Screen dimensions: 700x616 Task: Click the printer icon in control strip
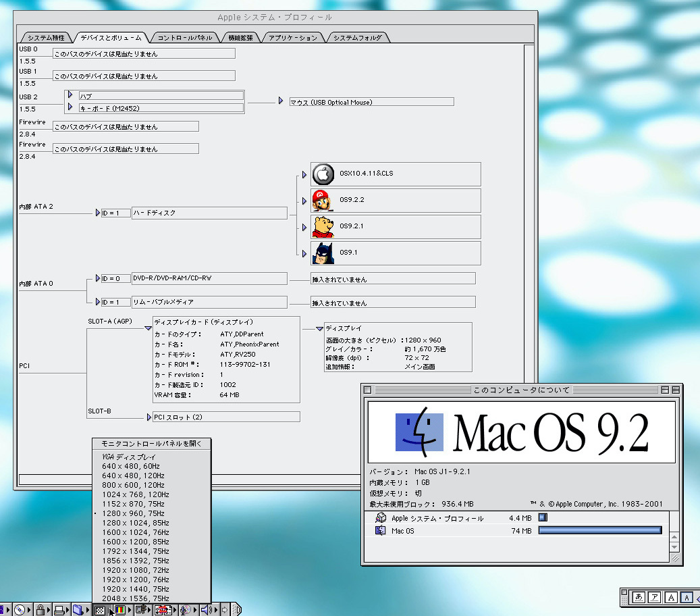tap(60, 610)
